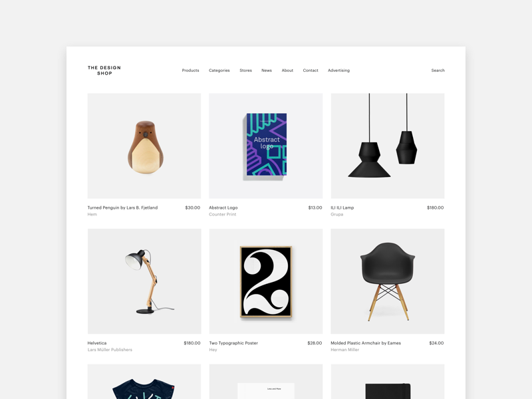Open the wooden Turned Penguin product image

[x=144, y=146]
